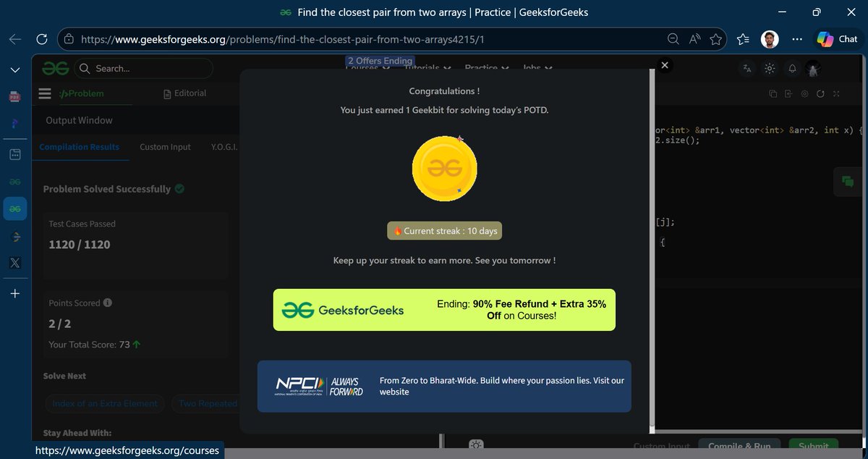
Task: Click the Problem Solved Successfully message
Action: click(114, 189)
